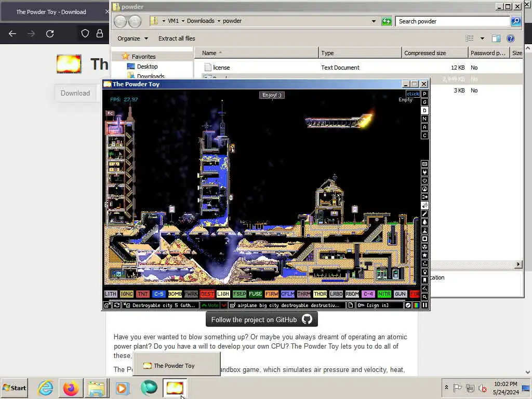Follow the project on GitHub

[262, 320]
